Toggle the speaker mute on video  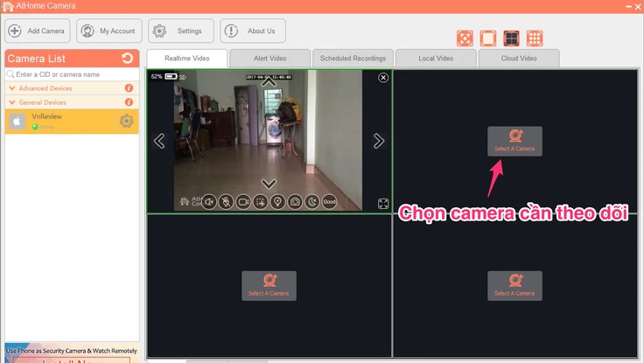[209, 202]
